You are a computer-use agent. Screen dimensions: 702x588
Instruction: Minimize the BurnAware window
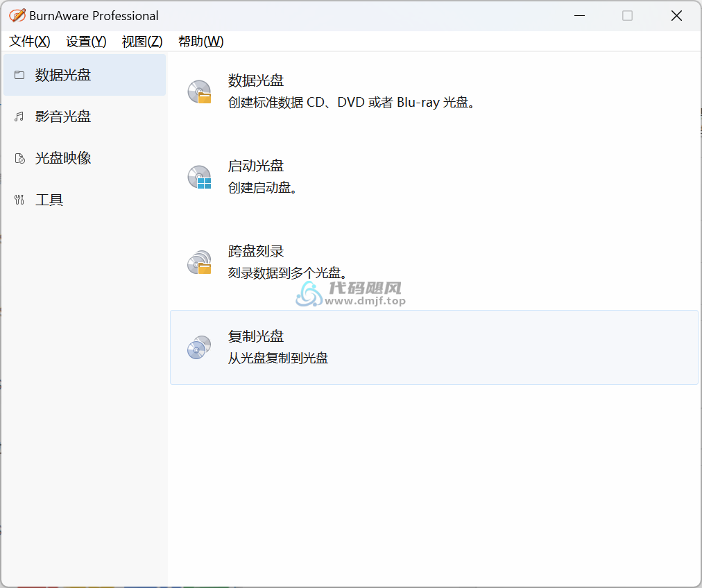tap(580, 16)
